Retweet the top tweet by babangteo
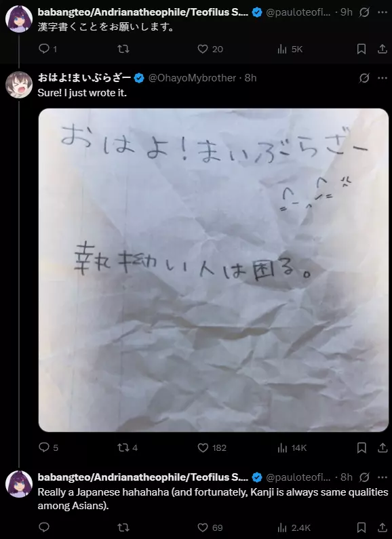Viewport: 392px width, 539px height. [123, 49]
